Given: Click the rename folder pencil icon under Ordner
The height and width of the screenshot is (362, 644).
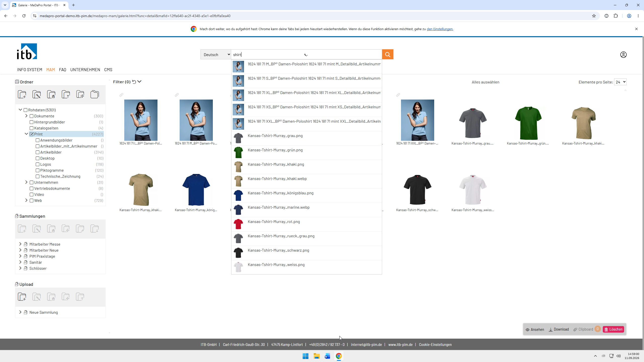Looking at the screenshot, I should pyautogui.click(x=36, y=95).
